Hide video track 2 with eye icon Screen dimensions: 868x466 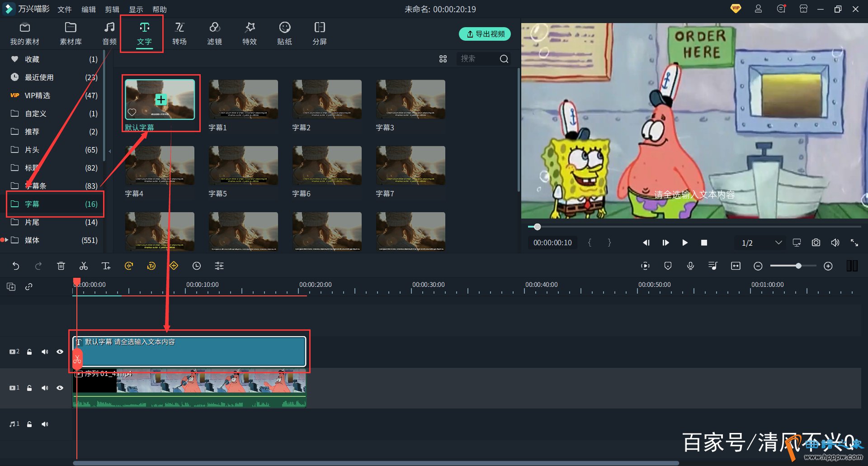click(x=60, y=352)
